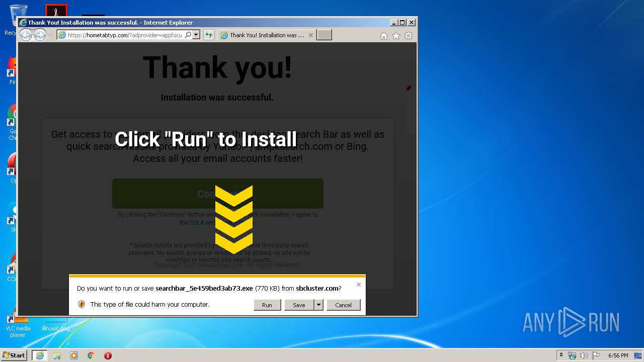Click the Action Center flag icon
The height and width of the screenshot is (362, 644).
[596, 355]
